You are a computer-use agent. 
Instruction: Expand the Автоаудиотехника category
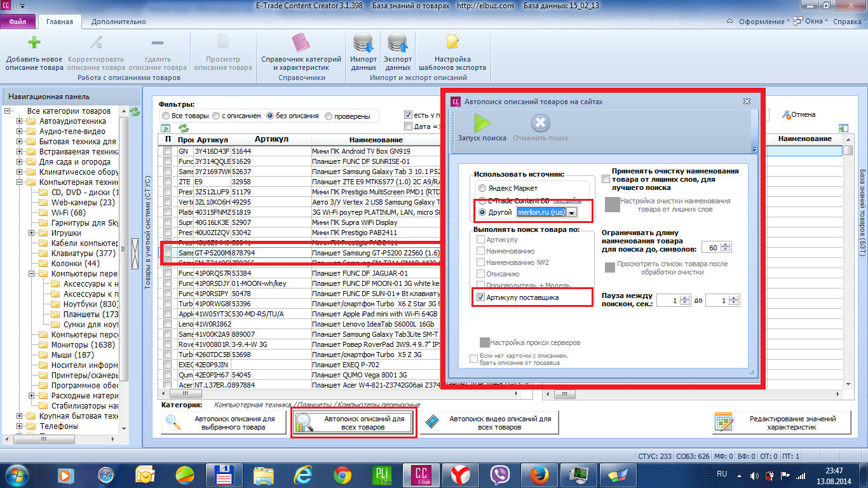(20, 121)
